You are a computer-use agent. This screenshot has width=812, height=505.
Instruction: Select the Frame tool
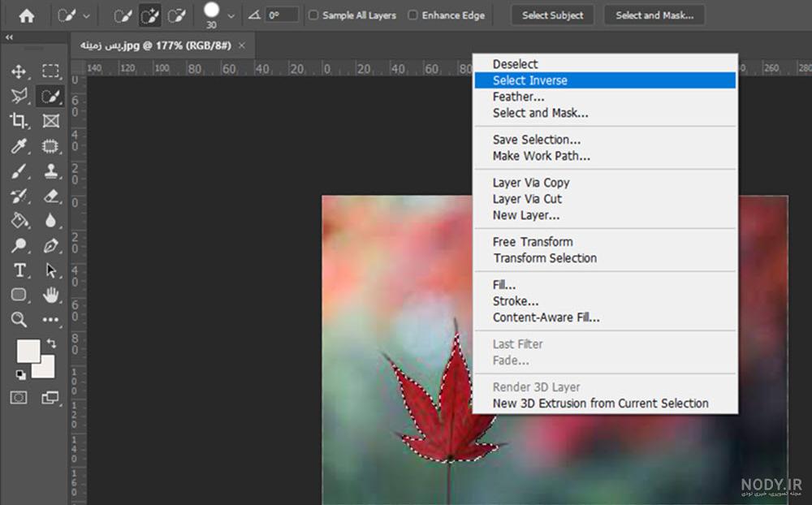click(x=50, y=121)
